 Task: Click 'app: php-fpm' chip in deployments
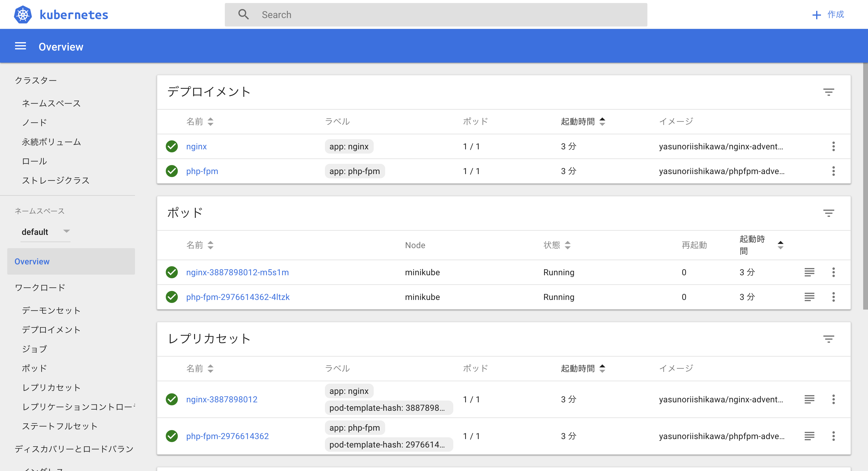(355, 171)
